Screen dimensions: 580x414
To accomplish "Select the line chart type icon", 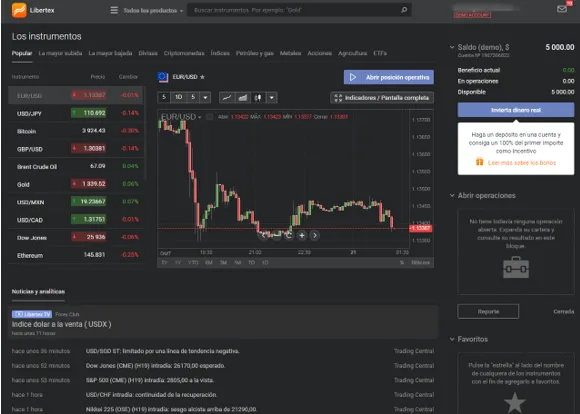I will (x=227, y=98).
